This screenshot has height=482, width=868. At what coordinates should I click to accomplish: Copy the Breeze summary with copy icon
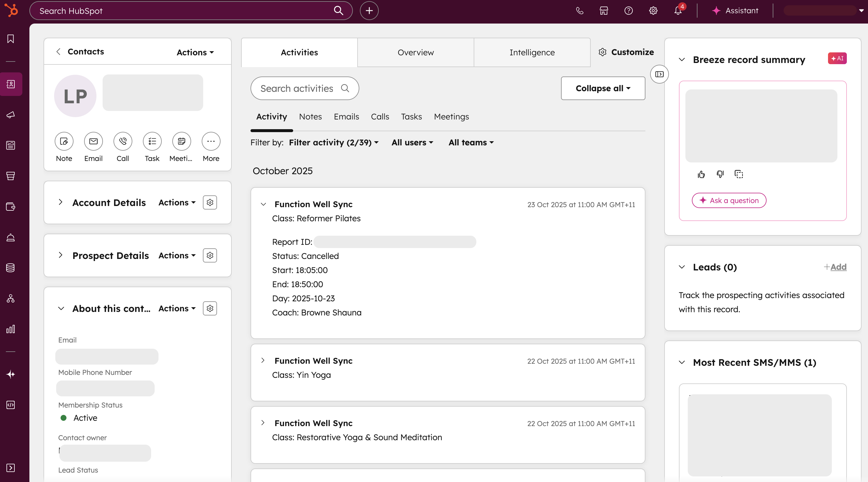(x=739, y=174)
